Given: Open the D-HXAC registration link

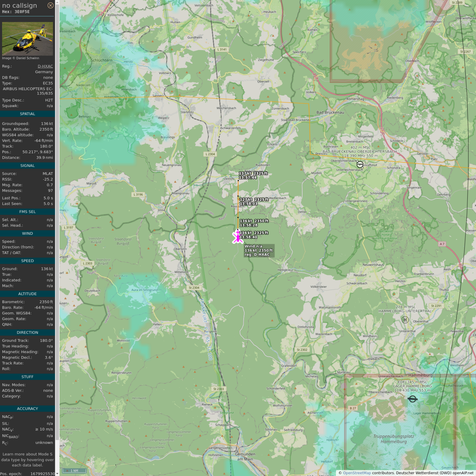Looking at the screenshot, I should tap(45, 66).
